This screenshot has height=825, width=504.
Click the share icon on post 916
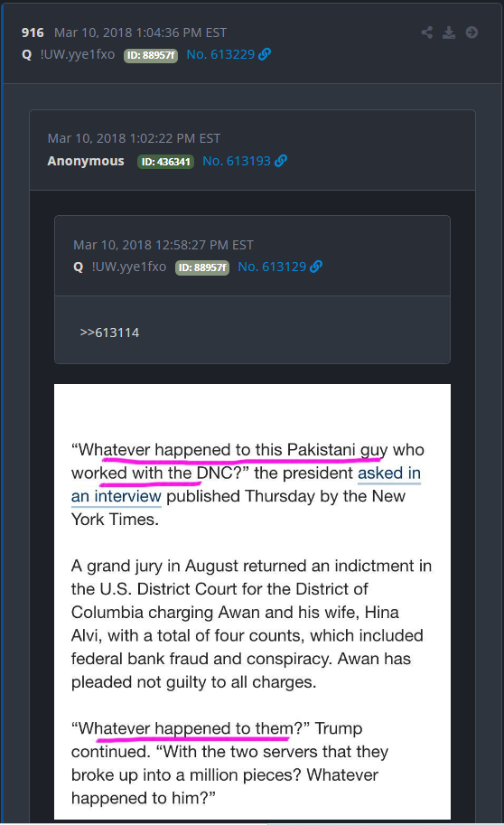(426, 33)
